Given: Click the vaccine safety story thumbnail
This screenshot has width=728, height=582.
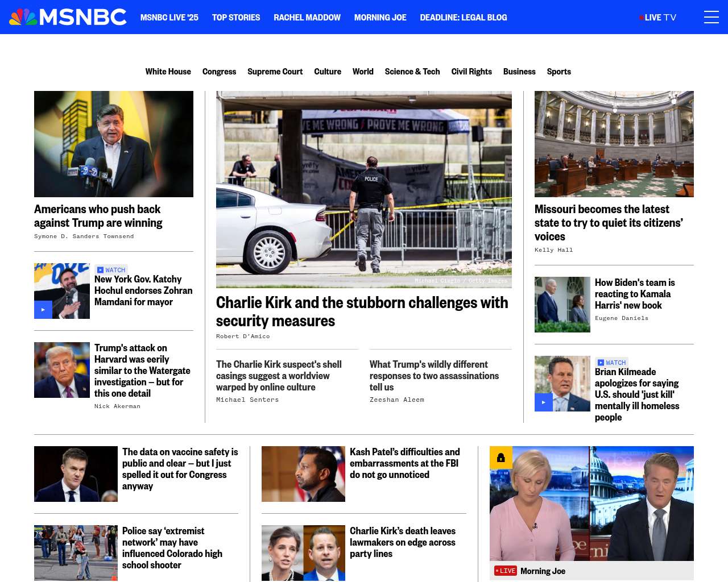Looking at the screenshot, I should pyautogui.click(x=76, y=474).
